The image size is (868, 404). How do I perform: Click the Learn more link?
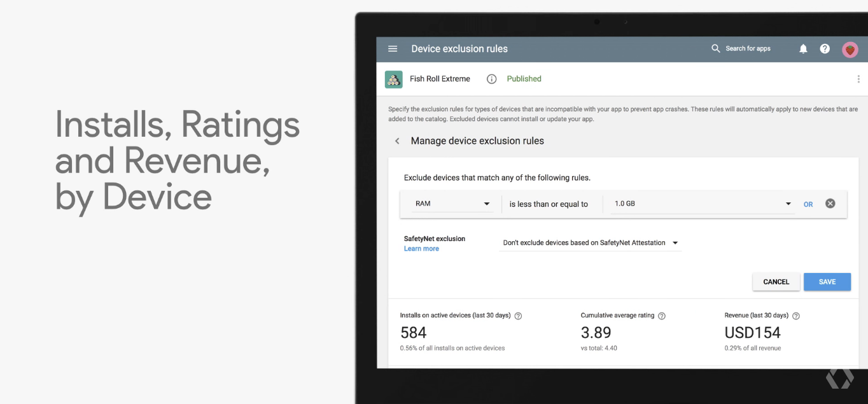tap(421, 249)
